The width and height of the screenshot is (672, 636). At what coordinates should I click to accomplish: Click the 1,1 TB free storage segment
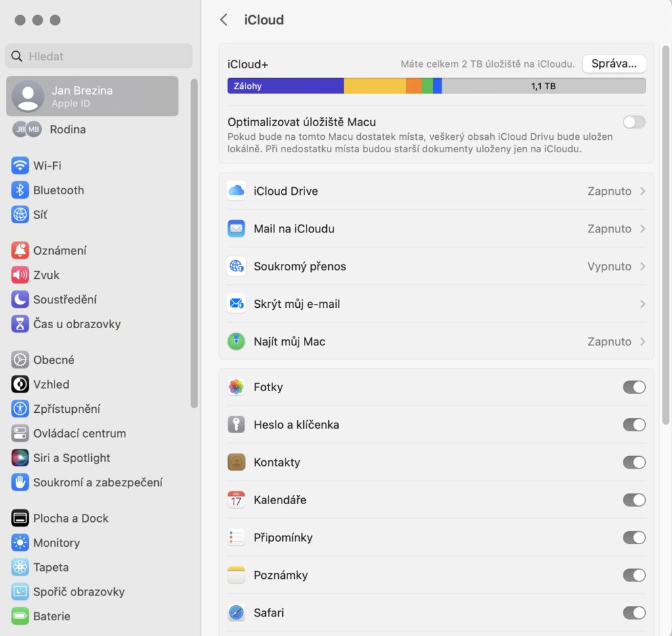pyautogui.click(x=543, y=86)
